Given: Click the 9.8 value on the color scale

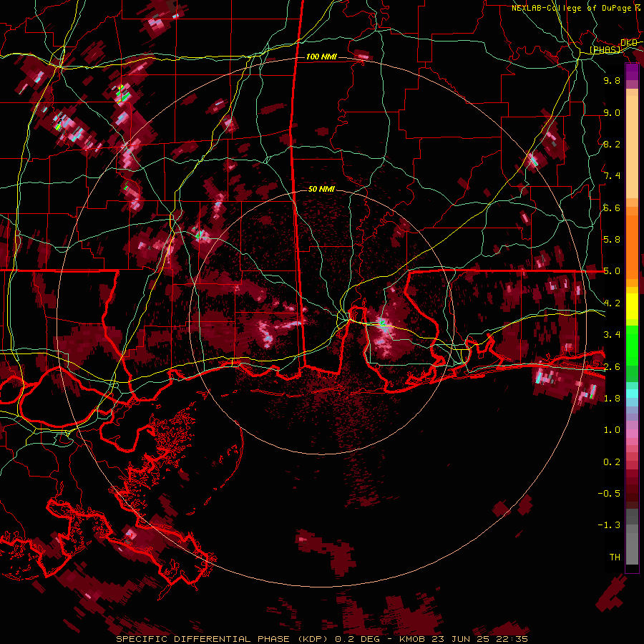Looking at the screenshot, I should (x=612, y=81).
